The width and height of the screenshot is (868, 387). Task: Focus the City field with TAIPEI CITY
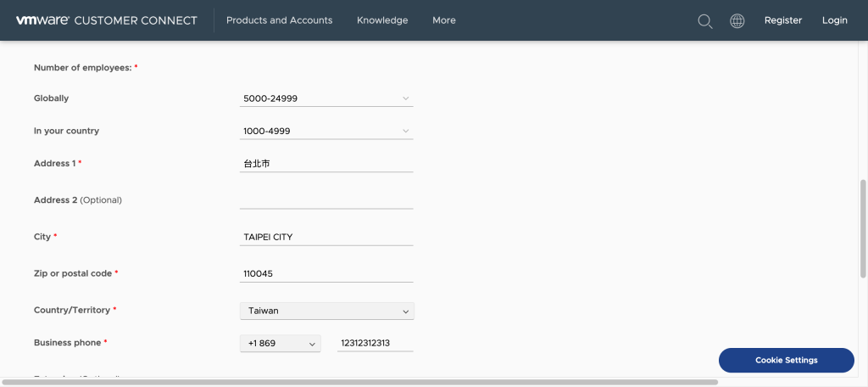coord(326,238)
